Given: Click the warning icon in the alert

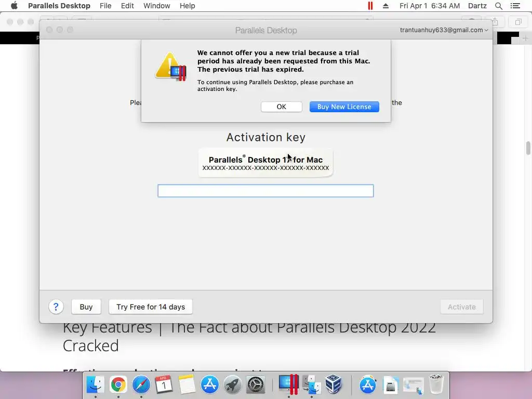Looking at the screenshot, I should coord(170,66).
